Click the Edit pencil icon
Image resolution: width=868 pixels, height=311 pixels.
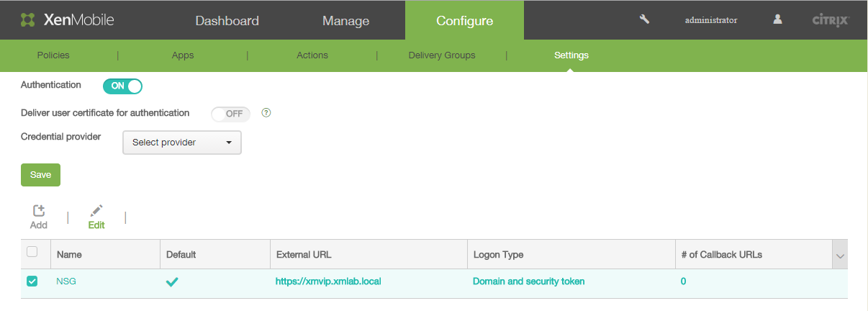coord(96,211)
